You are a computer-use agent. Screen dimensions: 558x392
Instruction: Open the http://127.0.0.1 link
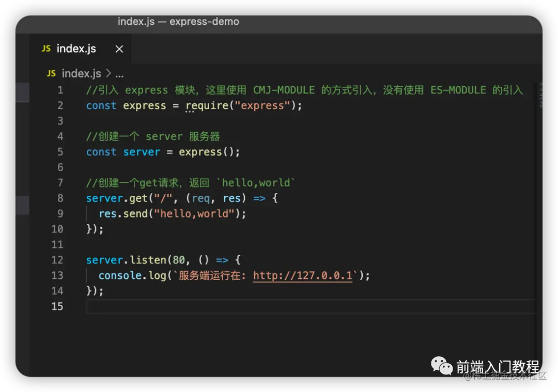coord(303,276)
